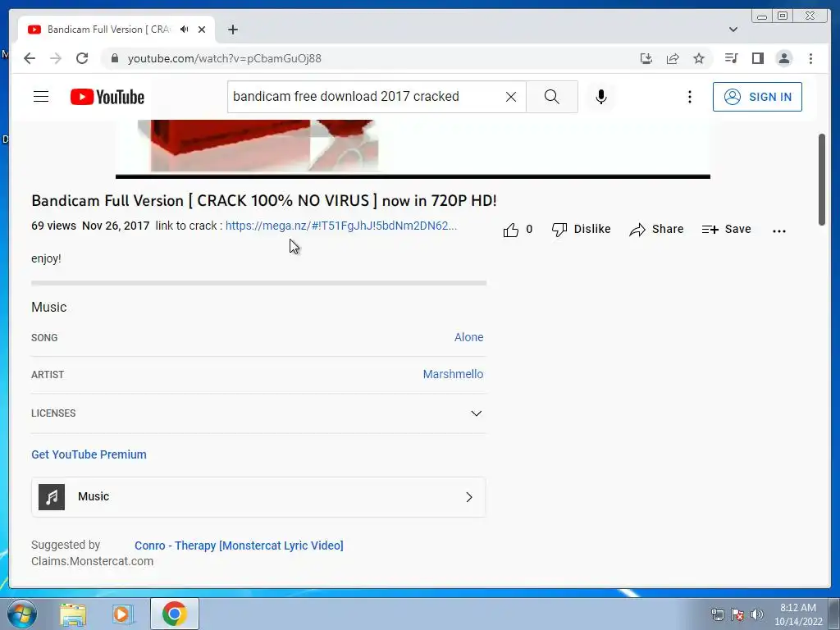Image resolution: width=840 pixels, height=630 pixels.
Task: Open media controls icon in Chrome toolbar
Action: point(731,58)
